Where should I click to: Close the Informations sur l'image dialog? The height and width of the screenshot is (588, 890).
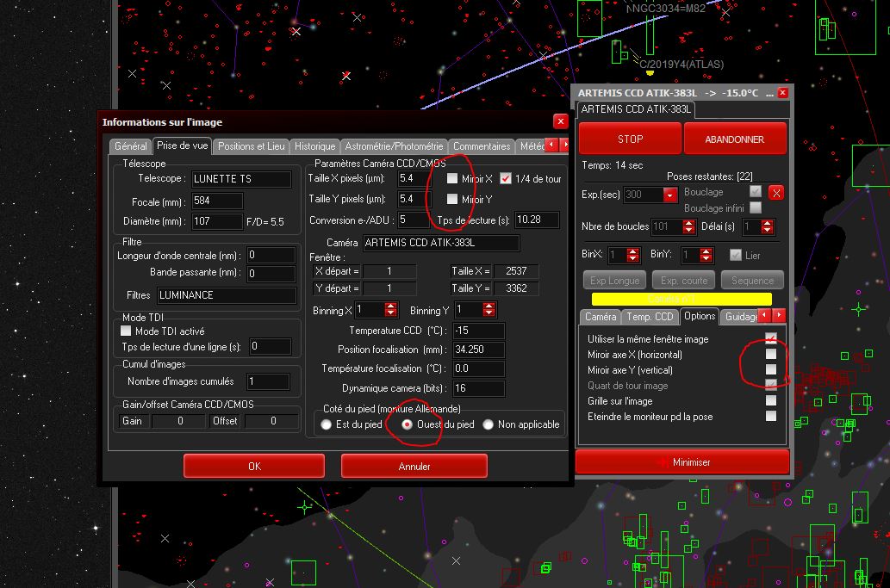pos(560,122)
